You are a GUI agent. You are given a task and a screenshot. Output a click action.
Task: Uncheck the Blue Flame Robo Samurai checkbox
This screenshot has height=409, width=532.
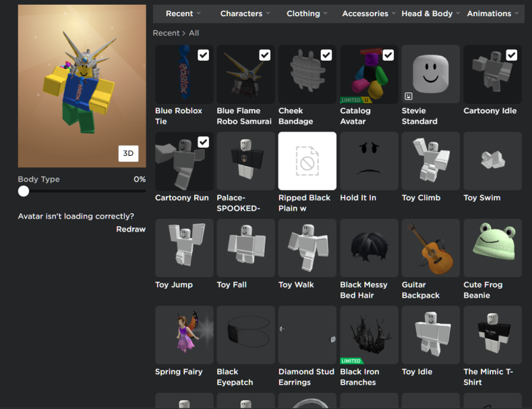(x=264, y=55)
